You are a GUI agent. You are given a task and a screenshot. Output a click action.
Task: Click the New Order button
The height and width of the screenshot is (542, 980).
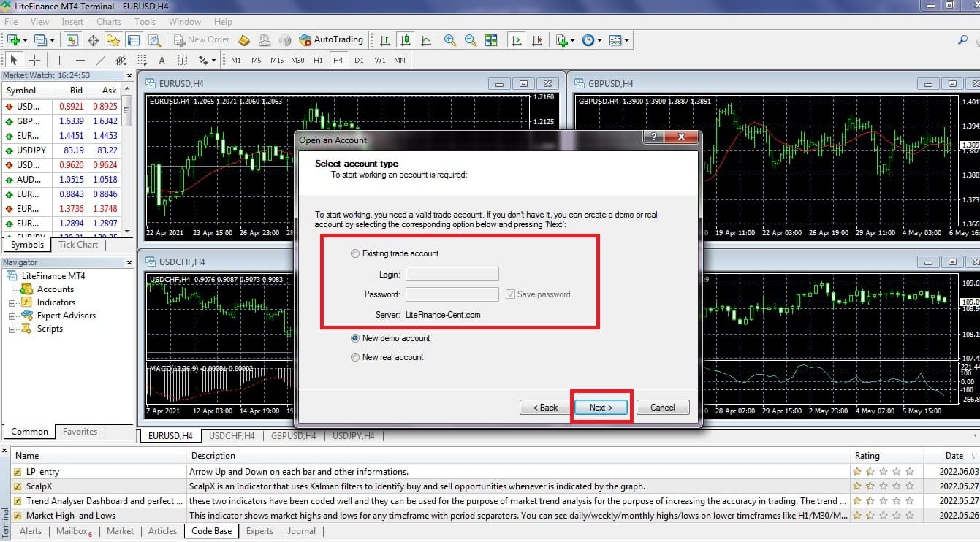pos(201,40)
